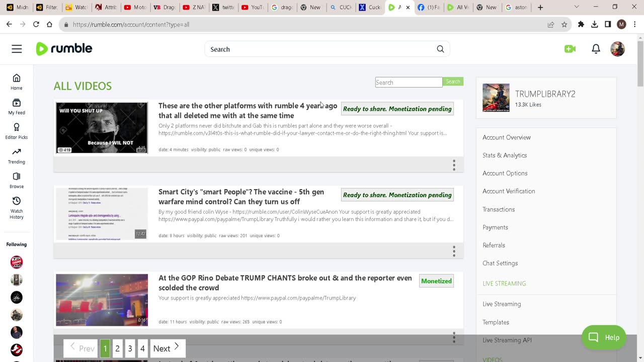Go to Rumble logo homepage
The height and width of the screenshot is (362, 644).
64,49
